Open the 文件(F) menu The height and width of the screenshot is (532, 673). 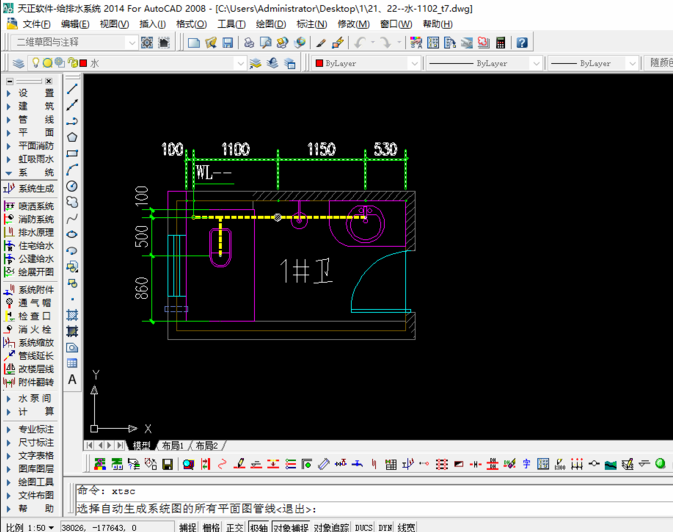pyautogui.click(x=36, y=24)
